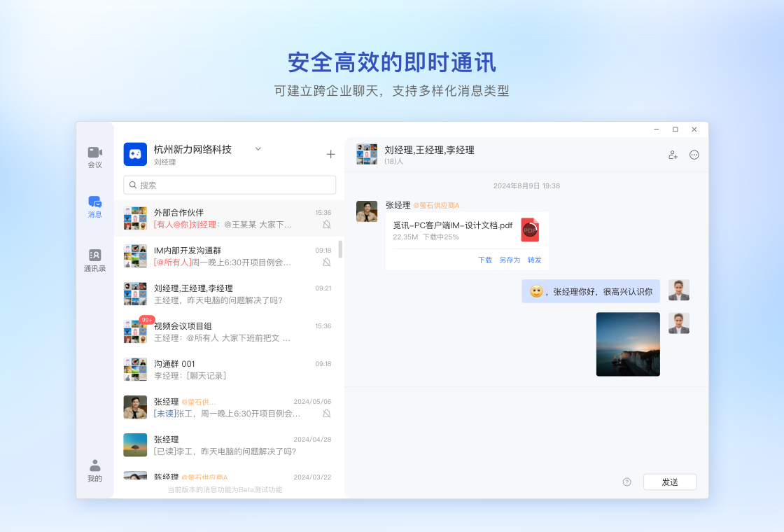Click the PDF file icon with progress
784x532 pixels.
click(530, 230)
